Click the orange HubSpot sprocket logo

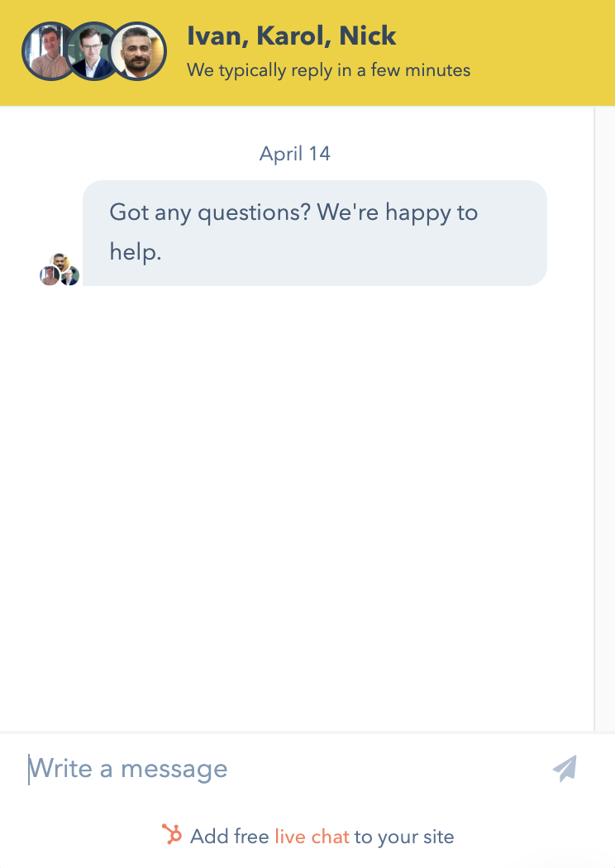point(172,835)
